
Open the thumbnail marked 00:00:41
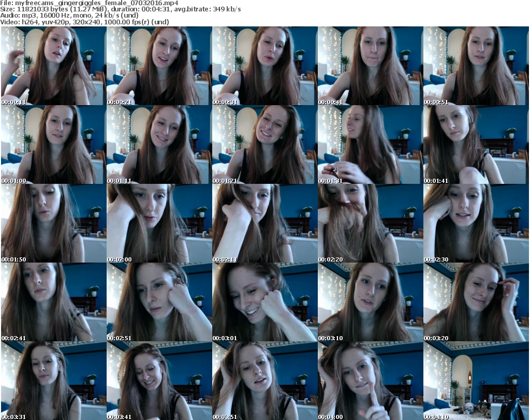pyautogui.click(x=370, y=66)
